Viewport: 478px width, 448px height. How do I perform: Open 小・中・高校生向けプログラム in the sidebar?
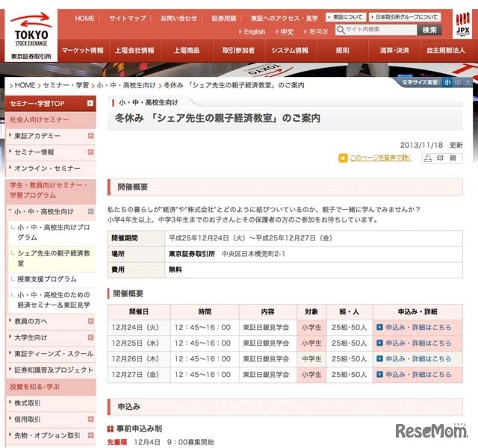[53, 232]
